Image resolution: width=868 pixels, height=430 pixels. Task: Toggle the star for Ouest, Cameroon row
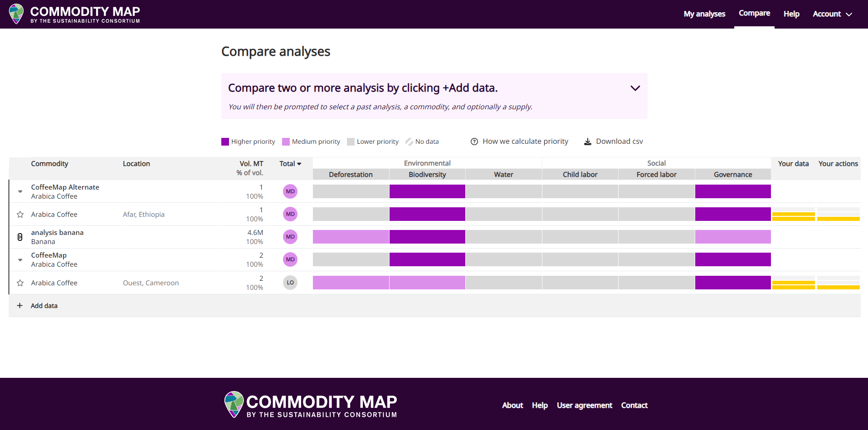20,283
